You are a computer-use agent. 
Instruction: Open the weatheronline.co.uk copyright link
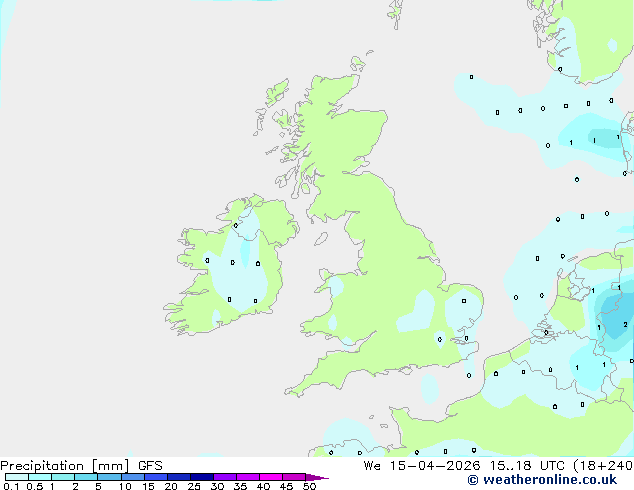[542, 480]
